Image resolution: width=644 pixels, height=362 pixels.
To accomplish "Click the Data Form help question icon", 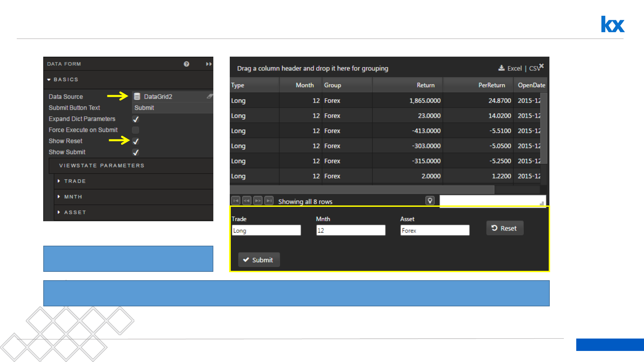I will [186, 64].
